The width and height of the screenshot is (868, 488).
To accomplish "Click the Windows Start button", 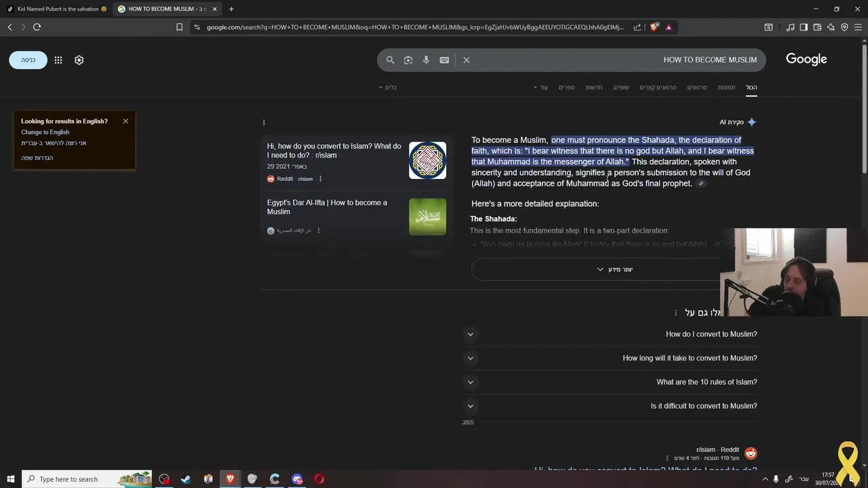I will click(10, 479).
